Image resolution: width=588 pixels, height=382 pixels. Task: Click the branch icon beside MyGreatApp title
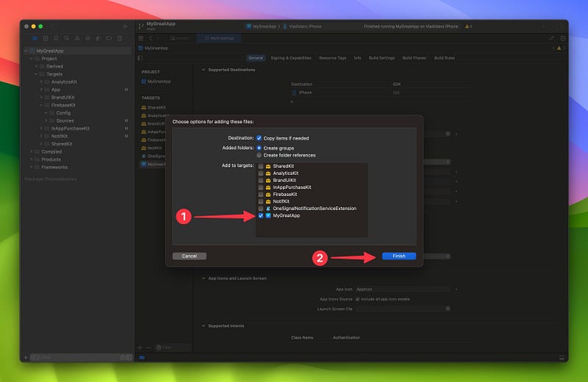click(x=141, y=26)
